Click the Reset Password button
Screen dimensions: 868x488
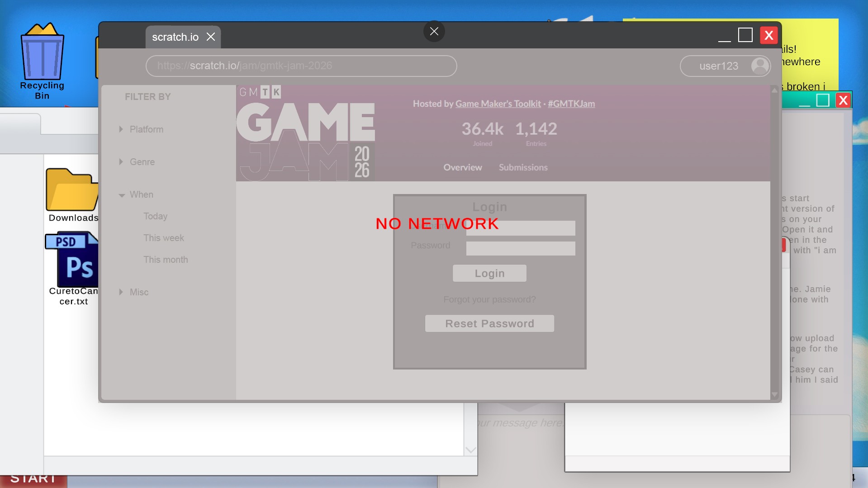(489, 323)
